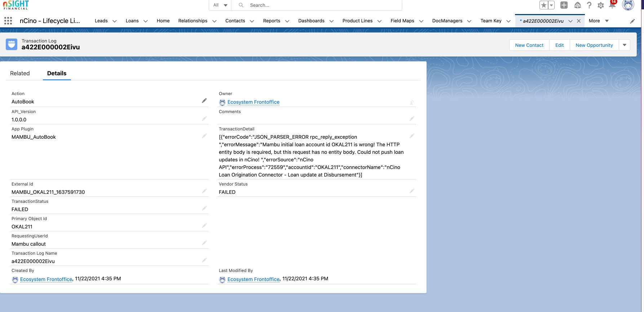The width and height of the screenshot is (644, 312).
Task: Expand the Leads tab chevron
Action: pyautogui.click(x=115, y=21)
